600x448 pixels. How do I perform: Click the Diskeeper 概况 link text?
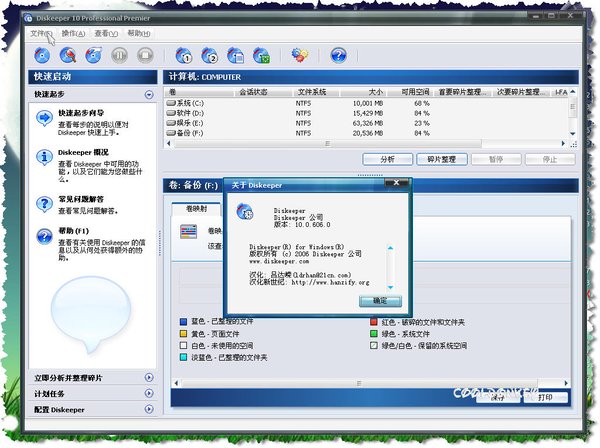pos(83,152)
